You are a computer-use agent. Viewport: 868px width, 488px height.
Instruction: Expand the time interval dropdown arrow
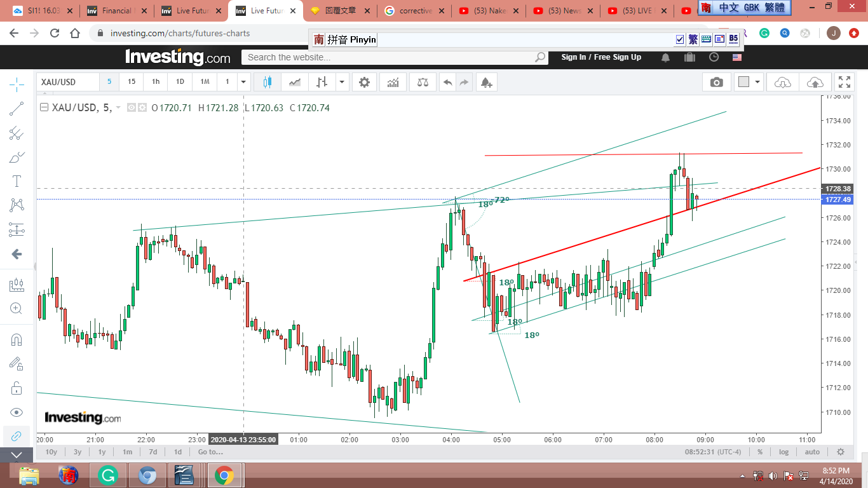point(243,82)
